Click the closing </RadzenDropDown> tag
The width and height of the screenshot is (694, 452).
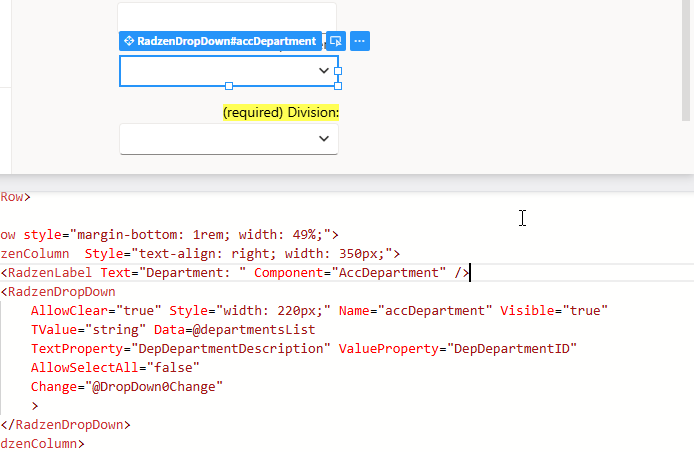tap(66, 424)
